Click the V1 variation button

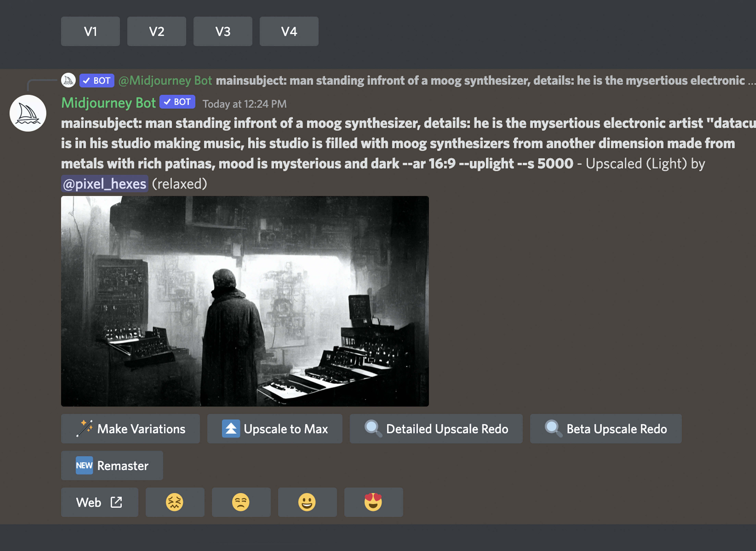point(90,31)
